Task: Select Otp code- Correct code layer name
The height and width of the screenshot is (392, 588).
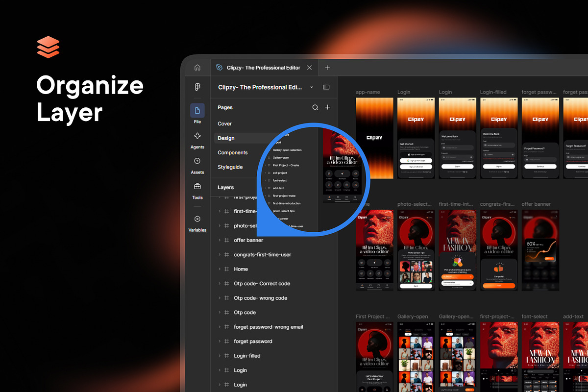Action: [262, 284]
